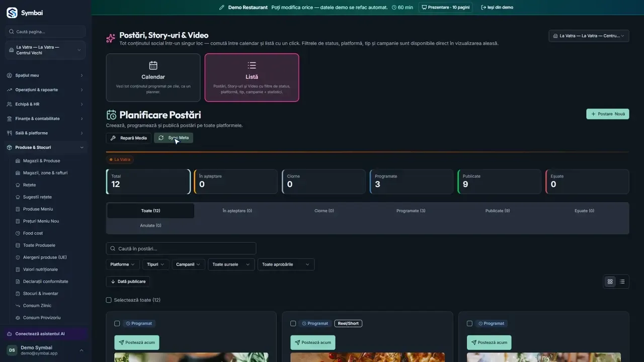Switch to grid view layout icon

point(610,282)
